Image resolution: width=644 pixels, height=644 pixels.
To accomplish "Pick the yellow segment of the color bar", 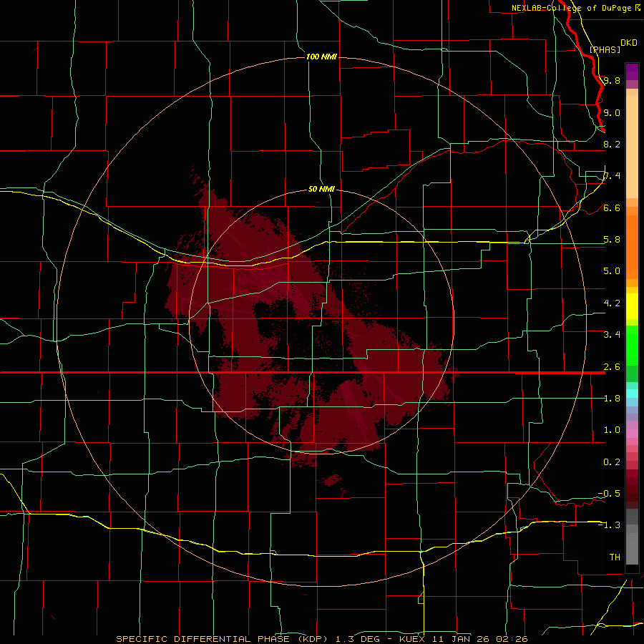I will tap(632, 306).
